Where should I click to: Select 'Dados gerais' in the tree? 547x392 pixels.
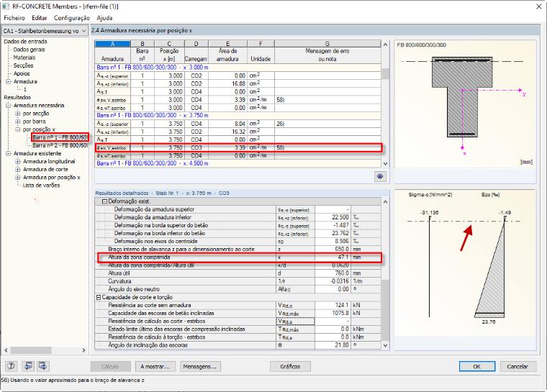coord(29,50)
